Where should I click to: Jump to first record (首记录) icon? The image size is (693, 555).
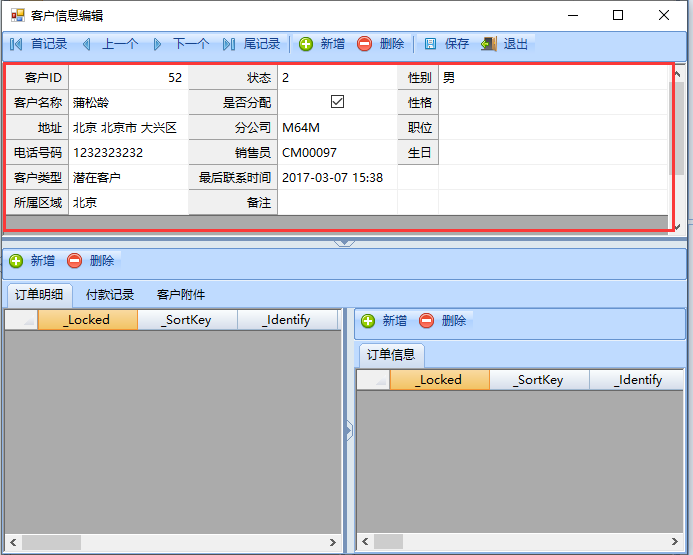coord(16,44)
